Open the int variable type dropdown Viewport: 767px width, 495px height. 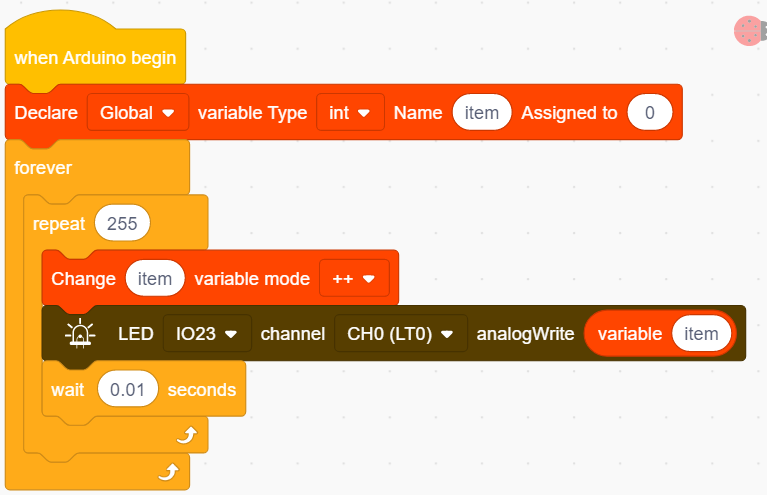pyautogui.click(x=350, y=112)
